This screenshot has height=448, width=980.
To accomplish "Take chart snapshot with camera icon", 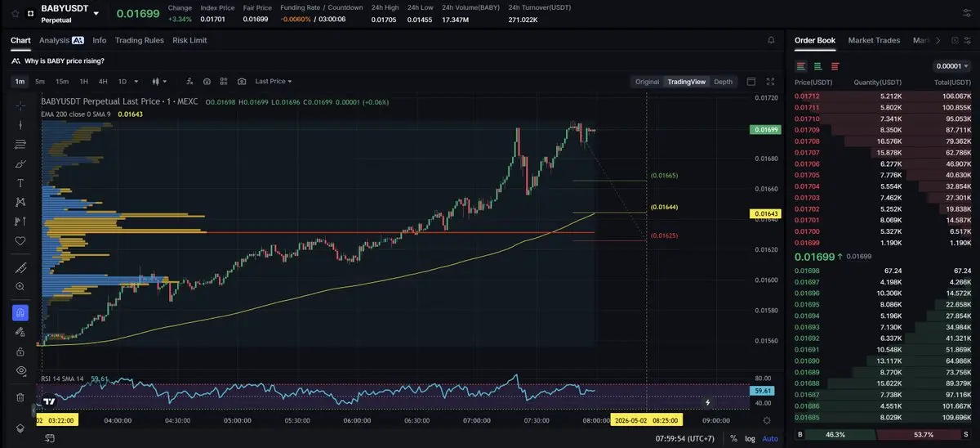I will coord(242,81).
